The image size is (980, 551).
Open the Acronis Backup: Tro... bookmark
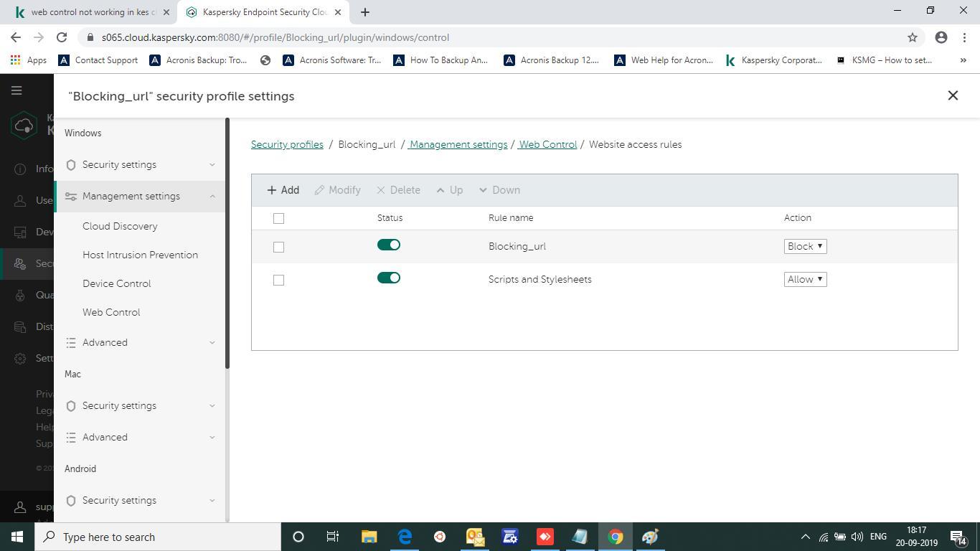click(x=198, y=60)
